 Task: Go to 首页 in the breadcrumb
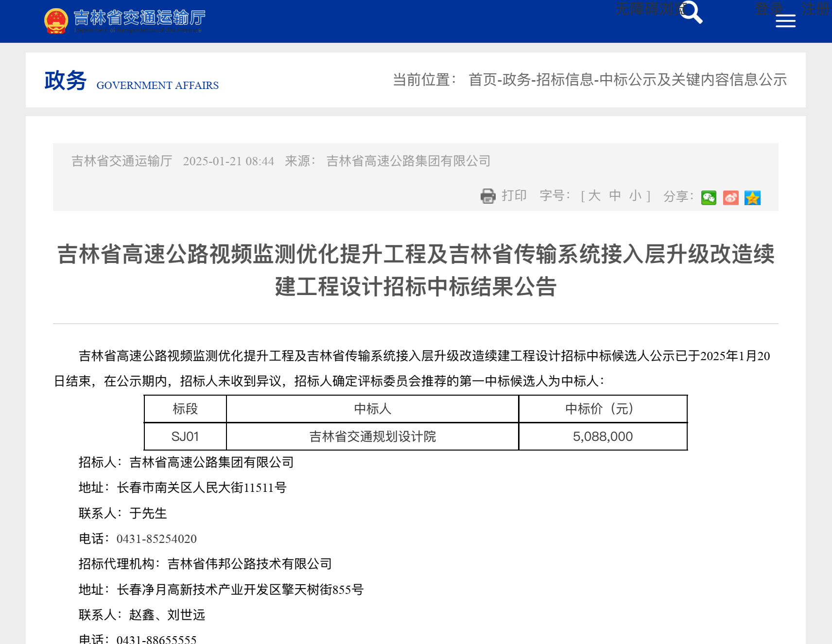pyautogui.click(x=483, y=80)
